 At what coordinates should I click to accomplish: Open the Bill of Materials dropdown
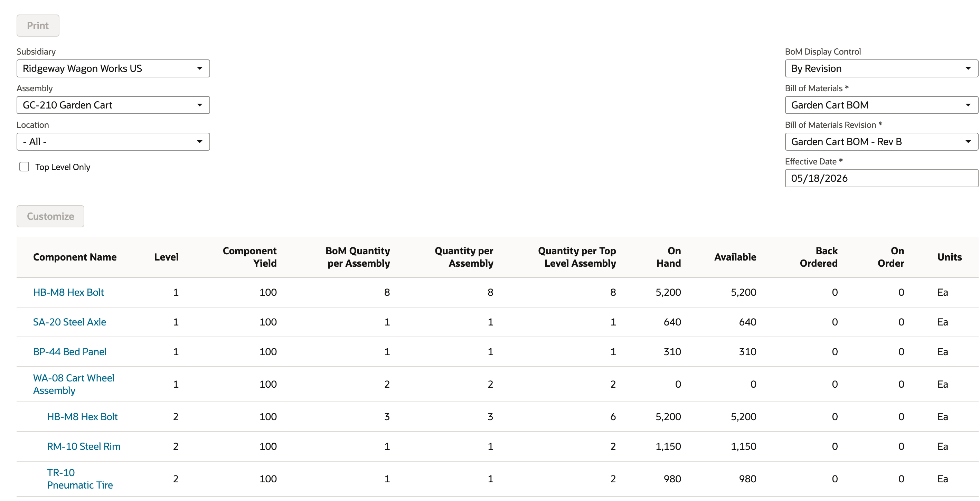tap(881, 105)
